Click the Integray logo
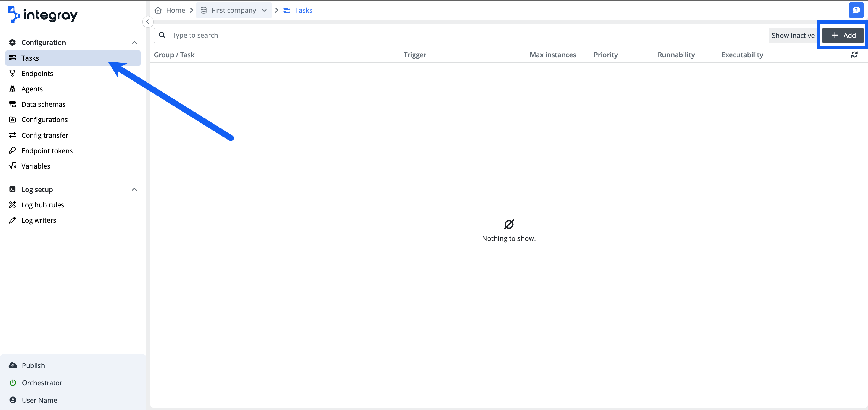This screenshot has width=868, height=410. pos(42,14)
